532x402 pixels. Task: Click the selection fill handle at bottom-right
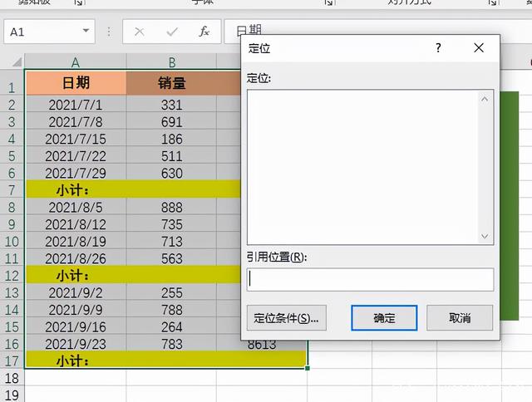pyautogui.click(x=308, y=368)
